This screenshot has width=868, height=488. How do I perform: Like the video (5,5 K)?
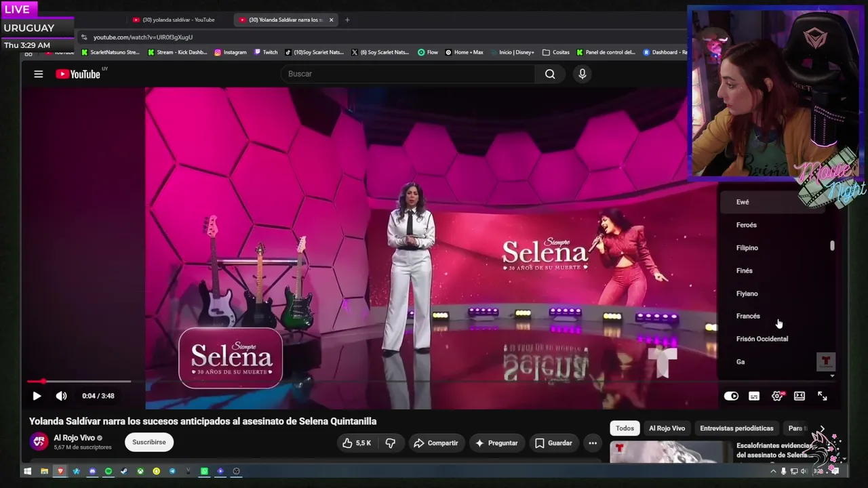[357, 443]
